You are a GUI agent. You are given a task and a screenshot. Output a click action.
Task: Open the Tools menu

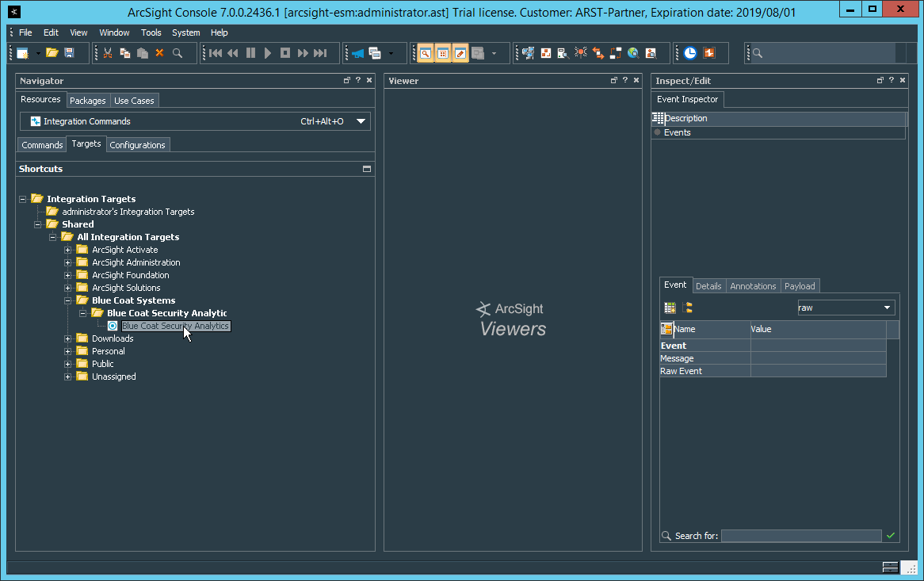[x=151, y=32]
